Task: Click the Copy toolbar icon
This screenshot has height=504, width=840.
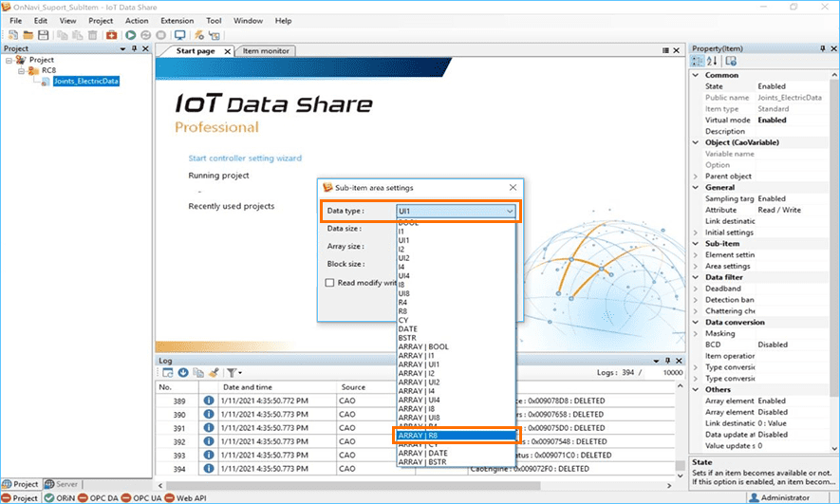Action: click(x=62, y=35)
